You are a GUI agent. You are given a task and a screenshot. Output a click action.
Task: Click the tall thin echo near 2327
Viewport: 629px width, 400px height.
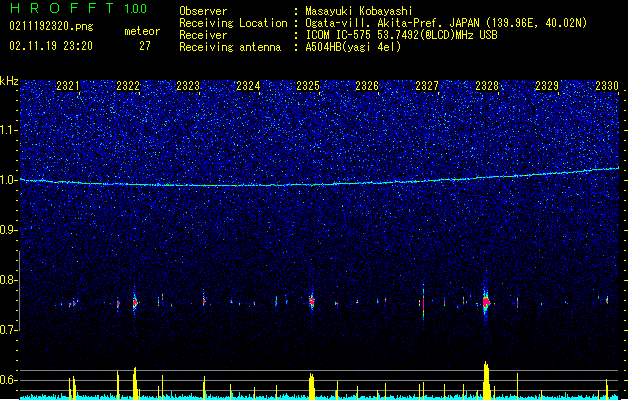(424, 303)
